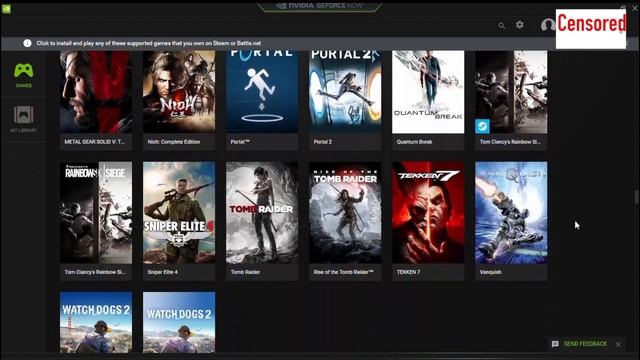Click the Steam badge on Rainbow Six tile
640x360 pixels.
(482, 126)
